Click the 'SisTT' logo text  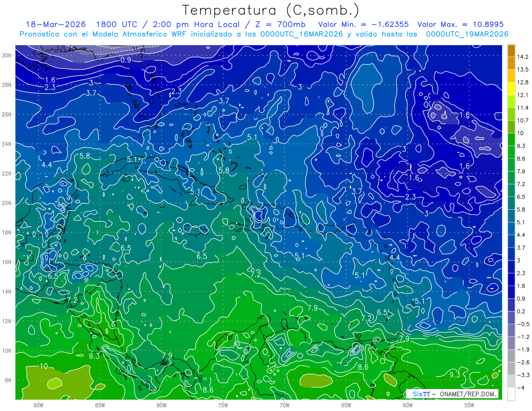coord(421,394)
